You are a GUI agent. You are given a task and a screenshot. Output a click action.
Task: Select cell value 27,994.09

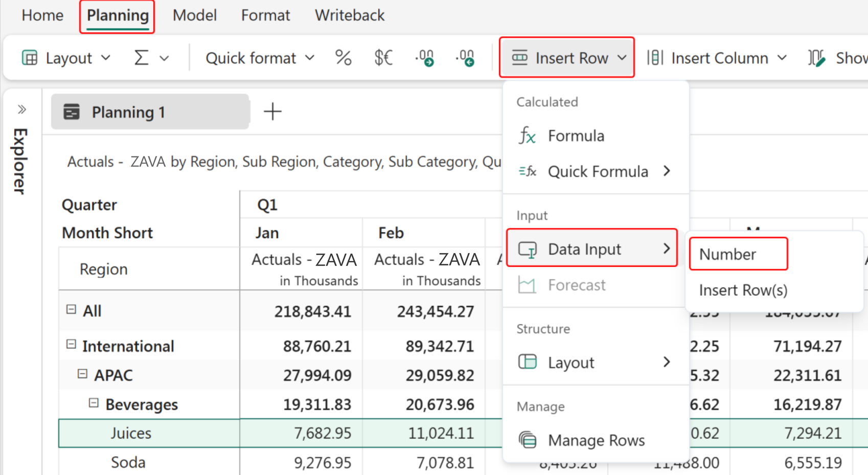coord(317,375)
